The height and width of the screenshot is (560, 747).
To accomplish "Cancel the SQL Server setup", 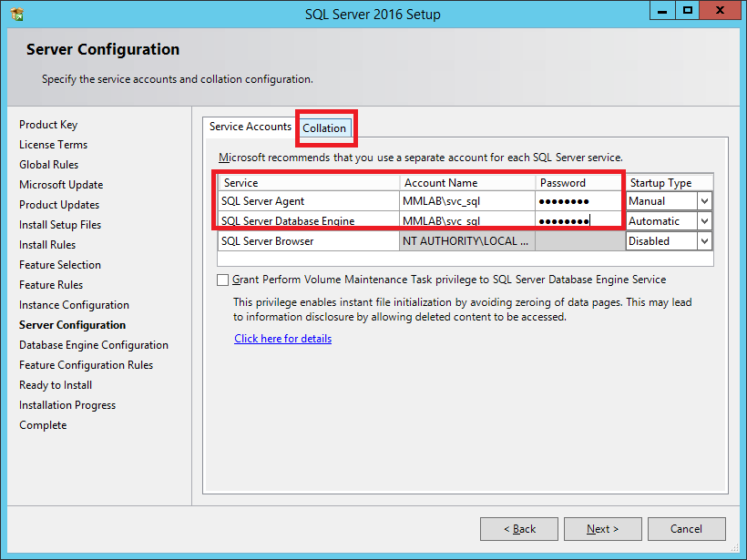I will pos(686,529).
